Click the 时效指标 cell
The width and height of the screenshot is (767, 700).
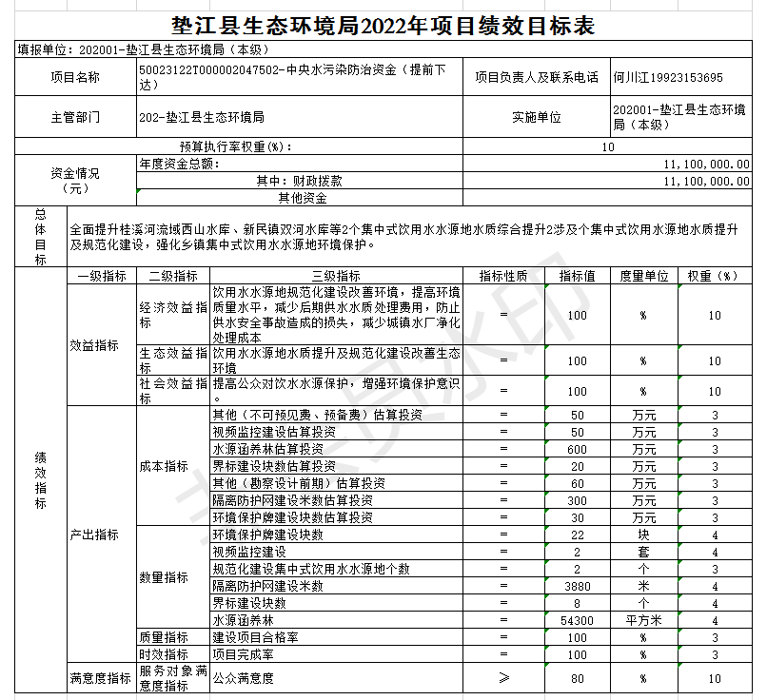click(173, 654)
